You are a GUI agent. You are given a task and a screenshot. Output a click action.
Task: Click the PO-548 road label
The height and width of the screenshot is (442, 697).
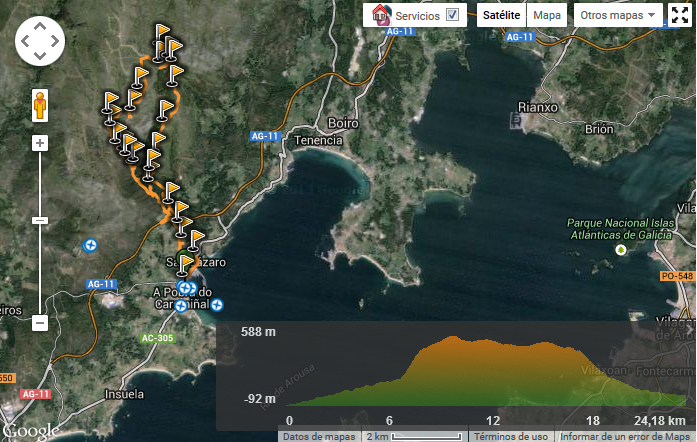point(677,276)
